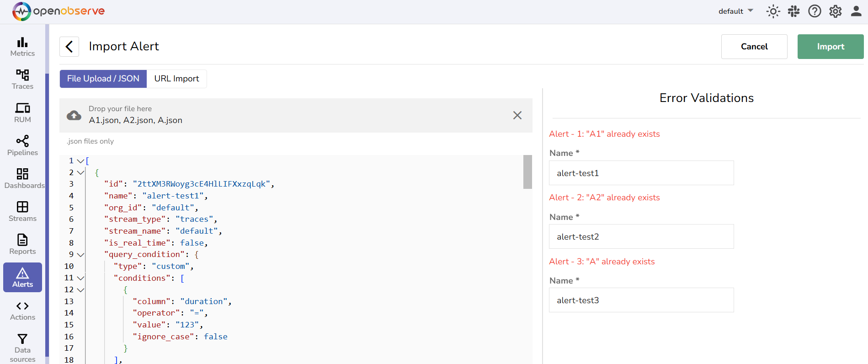
Task: Open the default organization dropdown
Action: [735, 11]
